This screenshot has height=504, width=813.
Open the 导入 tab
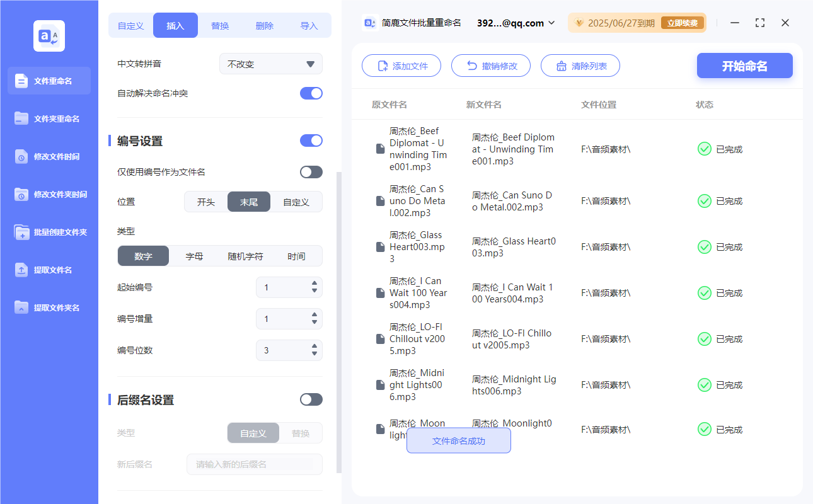pos(309,25)
